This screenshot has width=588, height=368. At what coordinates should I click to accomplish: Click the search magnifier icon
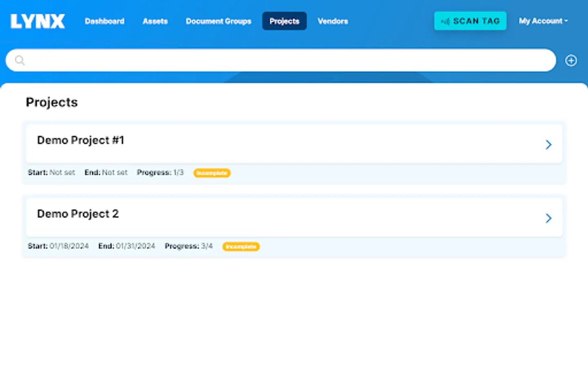click(20, 60)
